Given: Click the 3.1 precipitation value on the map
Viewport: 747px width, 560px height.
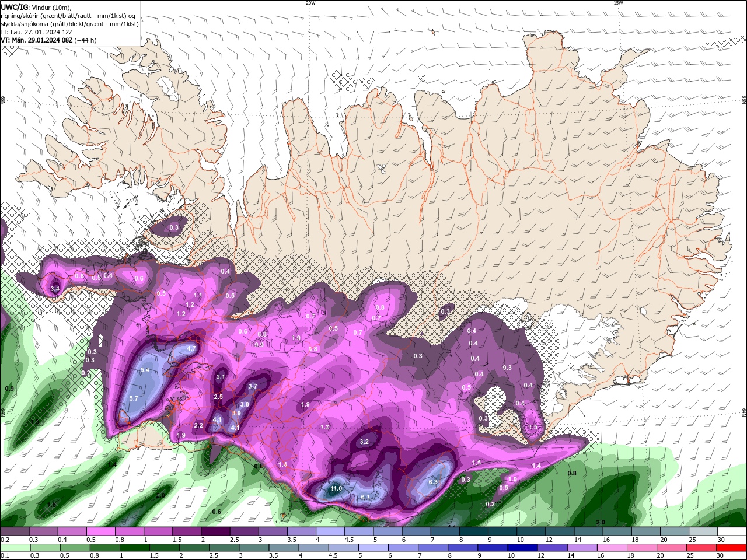Looking at the screenshot, I should tap(221, 377).
